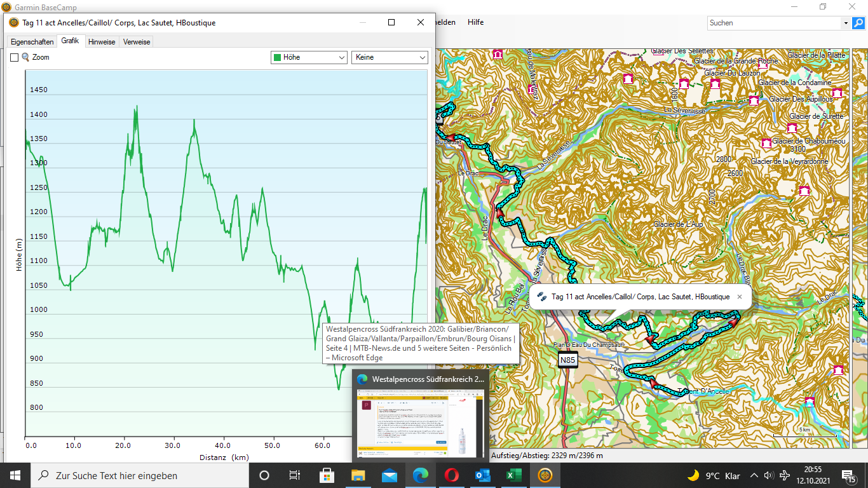Show hidden system tray icons
The height and width of the screenshot is (488, 868).
coord(754,475)
